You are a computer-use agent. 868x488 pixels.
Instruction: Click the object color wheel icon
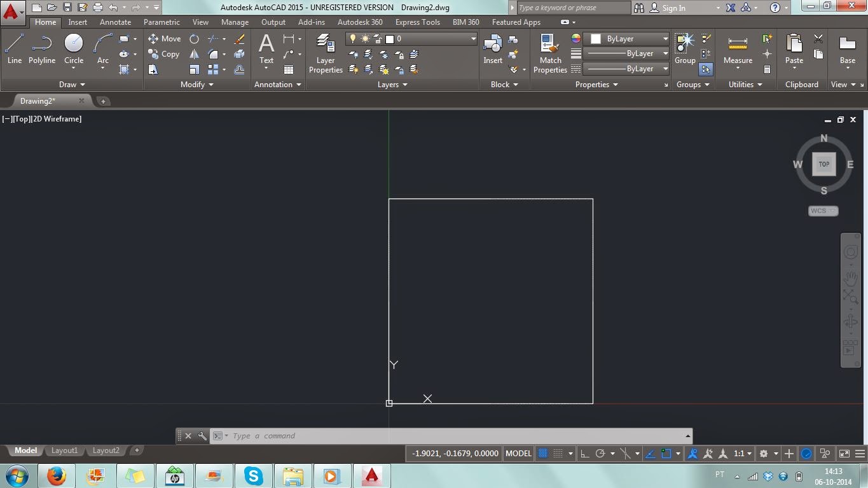pyautogui.click(x=576, y=39)
